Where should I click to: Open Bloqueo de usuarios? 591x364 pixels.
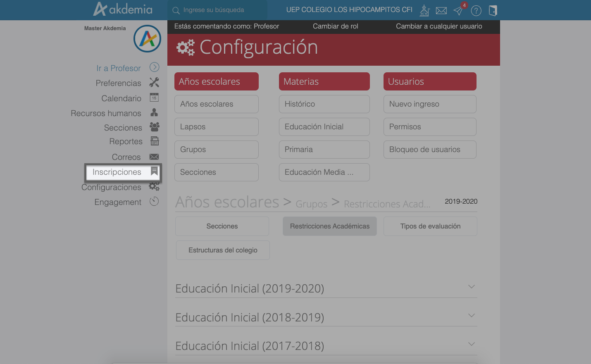(430, 150)
